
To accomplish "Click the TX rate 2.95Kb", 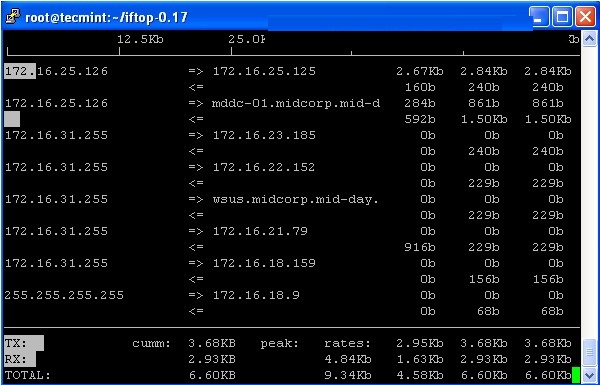I will pyautogui.click(x=419, y=343).
